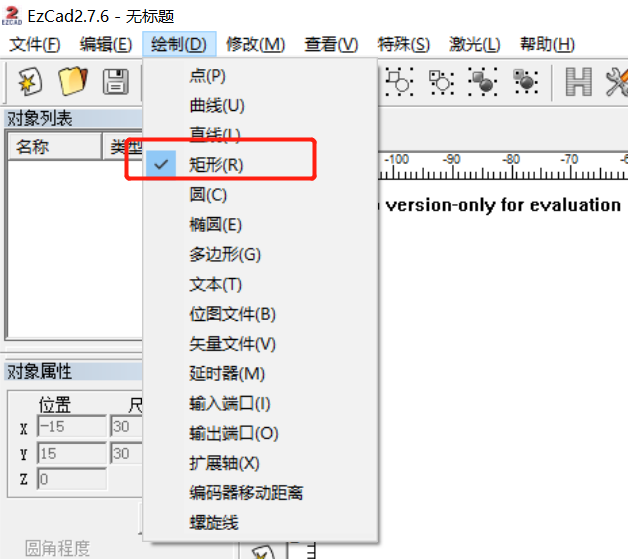This screenshot has height=559, width=628.
Task: Open the 特殊(S) menu
Action: pos(403,44)
